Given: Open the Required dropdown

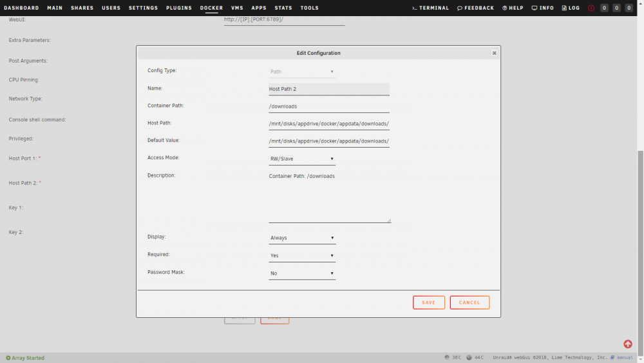Looking at the screenshot, I should click(x=302, y=255).
